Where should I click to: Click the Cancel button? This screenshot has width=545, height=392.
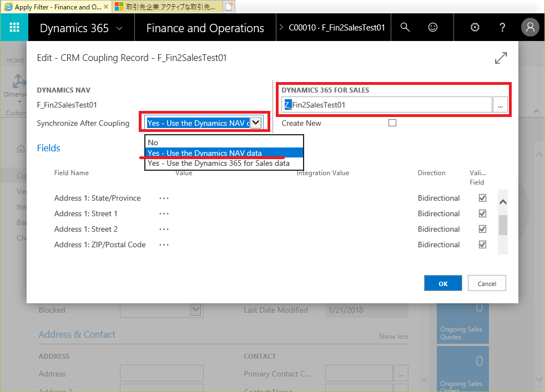(x=487, y=283)
